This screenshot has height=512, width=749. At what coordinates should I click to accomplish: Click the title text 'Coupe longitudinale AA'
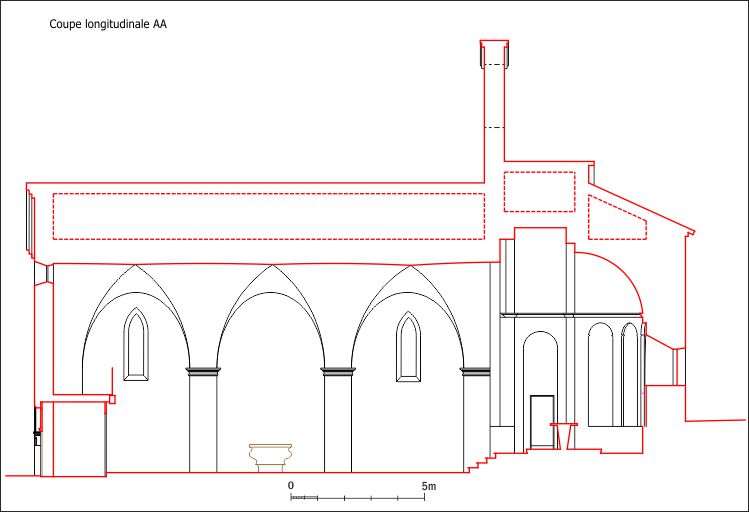(x=108, y=24)
